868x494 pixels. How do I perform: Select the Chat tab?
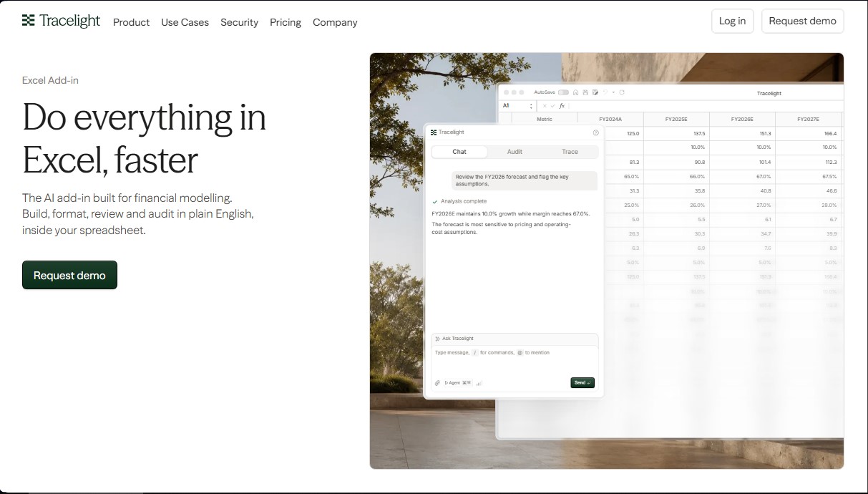pos(459,152)
